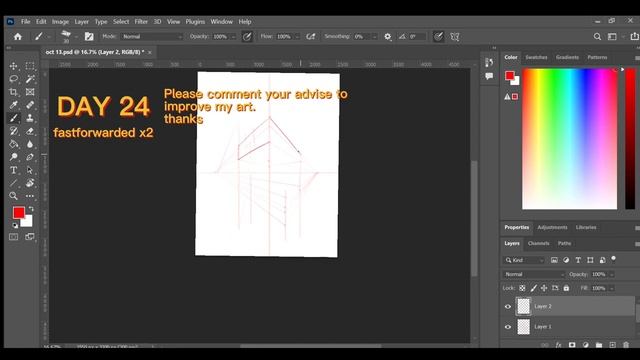Open brush Mode dropdown
Image resolution: width=640 pixels, height=360 pixels.
(x=151, y=37)
